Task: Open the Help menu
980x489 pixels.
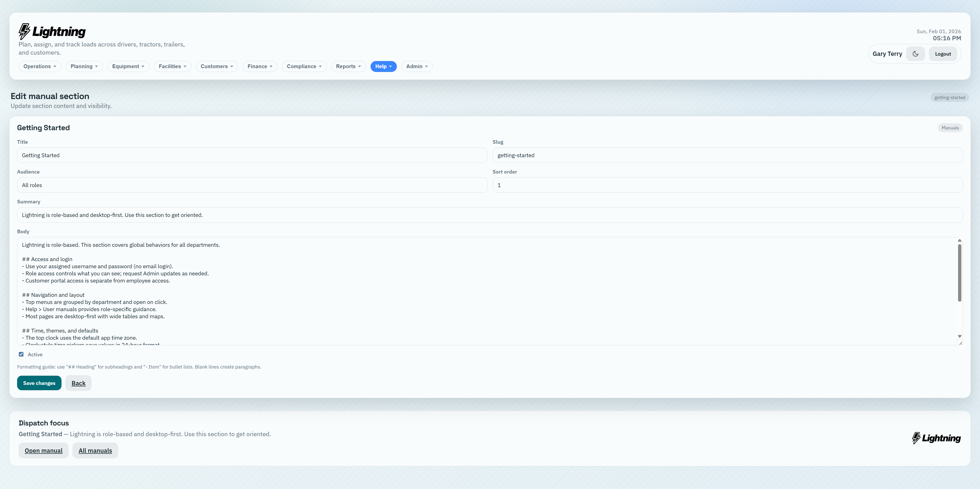Action: [x=384, y=66]
